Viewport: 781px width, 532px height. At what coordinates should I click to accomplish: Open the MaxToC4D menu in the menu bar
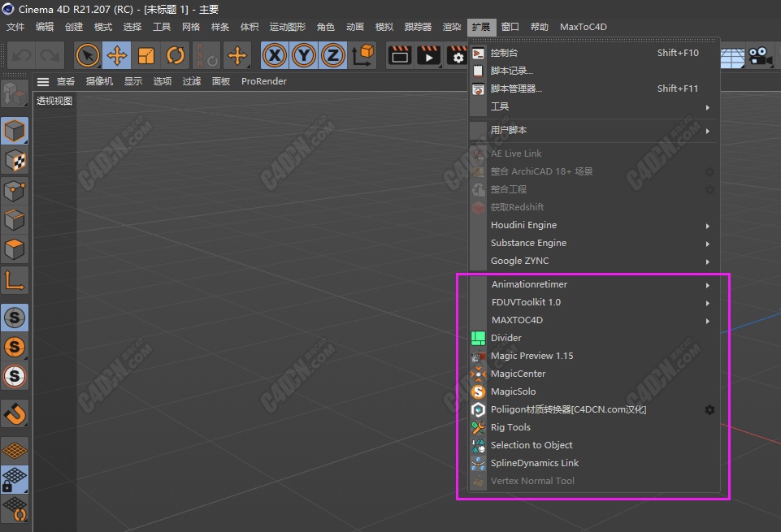click(x=584, y=27)
